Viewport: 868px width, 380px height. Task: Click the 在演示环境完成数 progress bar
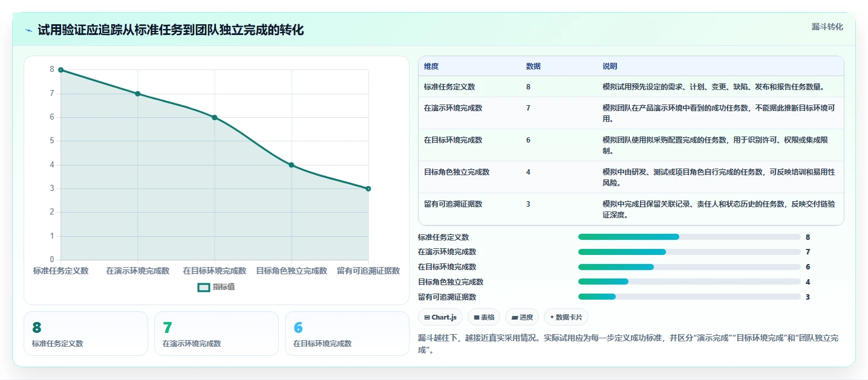pos(690,252)
